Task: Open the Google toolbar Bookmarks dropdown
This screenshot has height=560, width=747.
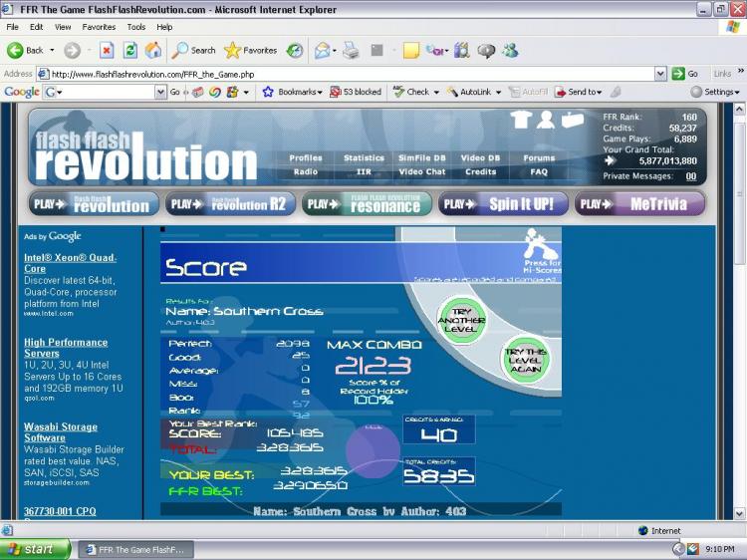Action: point(292,92)
